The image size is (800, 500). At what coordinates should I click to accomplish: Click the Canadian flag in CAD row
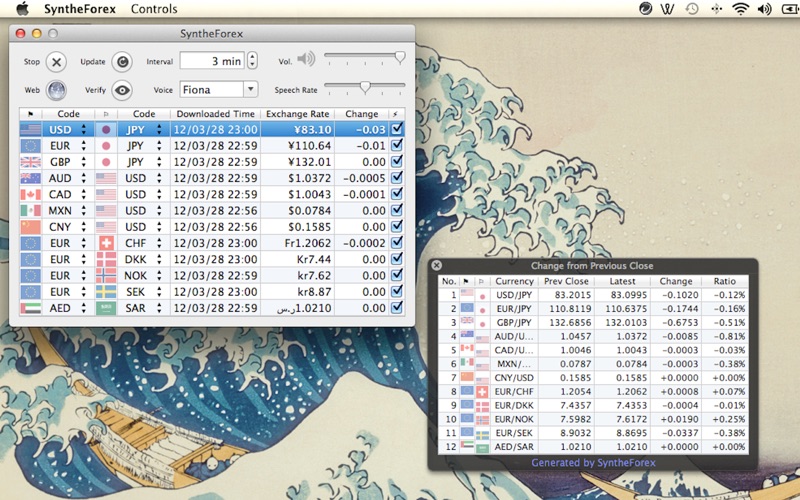tap(31, 194)
